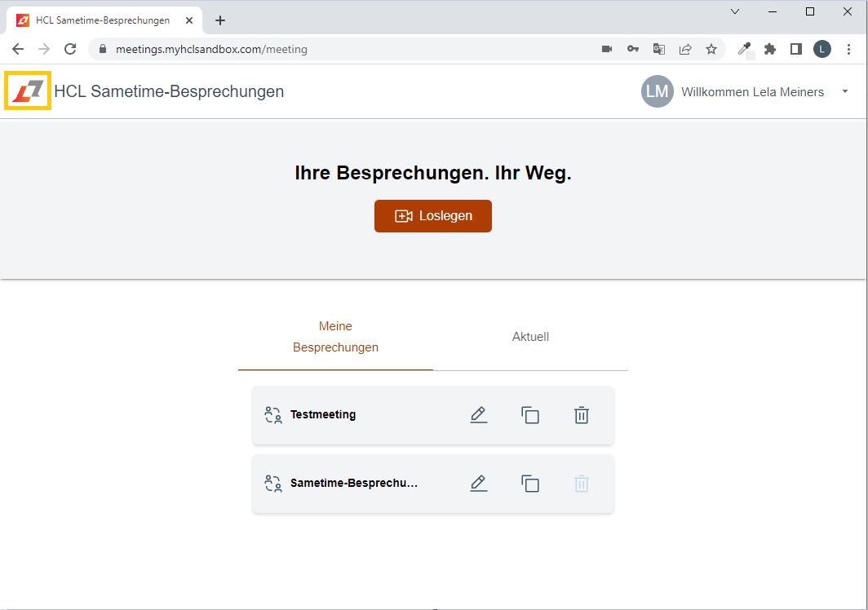868x610 pixels.
Task: Open the share page icon
Action: point(685,49)
